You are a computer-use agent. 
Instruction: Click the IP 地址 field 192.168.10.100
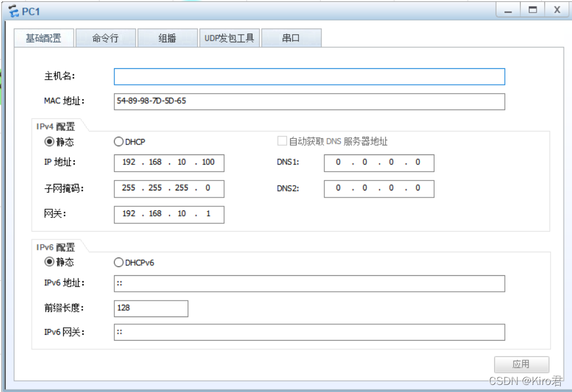click(x=169, y=163)
